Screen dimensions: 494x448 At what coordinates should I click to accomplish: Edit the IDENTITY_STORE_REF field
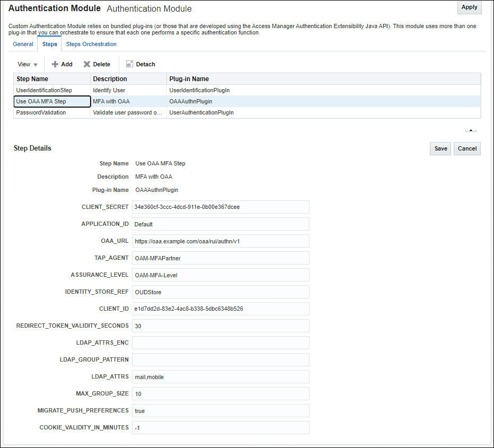pos(220,292)
